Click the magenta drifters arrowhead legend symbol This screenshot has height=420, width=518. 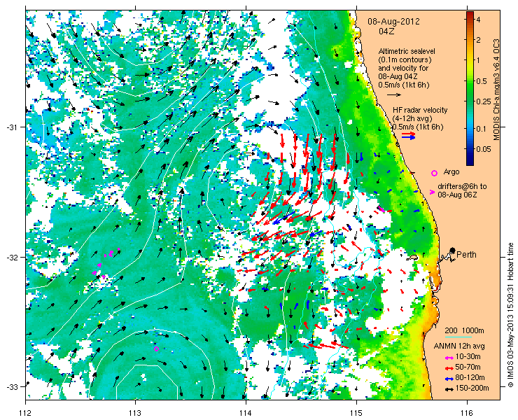tap(432, 192)
